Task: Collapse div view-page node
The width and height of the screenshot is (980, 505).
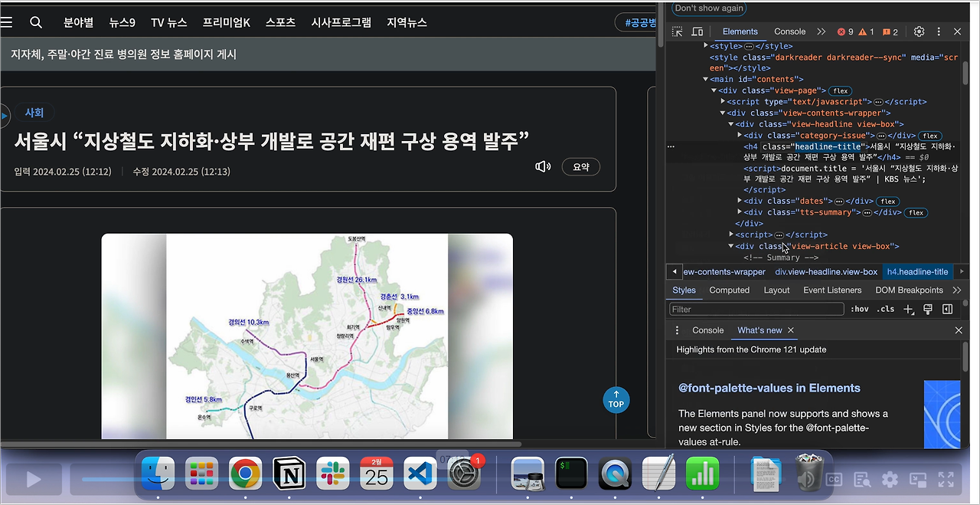Action: [x=714, y=90]
